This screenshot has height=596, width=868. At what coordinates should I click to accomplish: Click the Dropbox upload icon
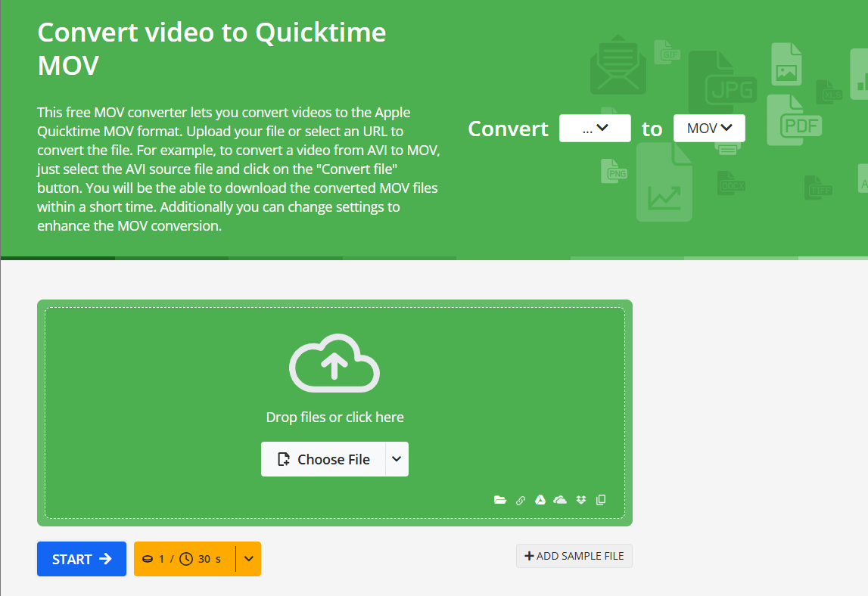(x=581, y=500)
